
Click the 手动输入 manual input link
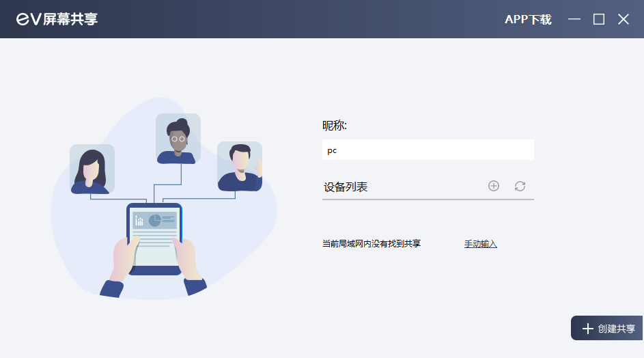[x=481, y=244]
